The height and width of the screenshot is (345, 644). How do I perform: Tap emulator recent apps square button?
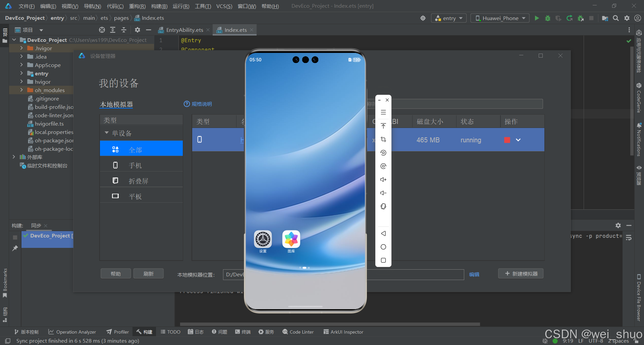[x=383, y=260]
